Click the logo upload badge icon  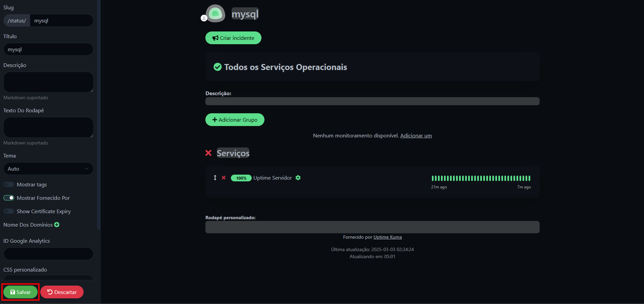pos(204,18)
